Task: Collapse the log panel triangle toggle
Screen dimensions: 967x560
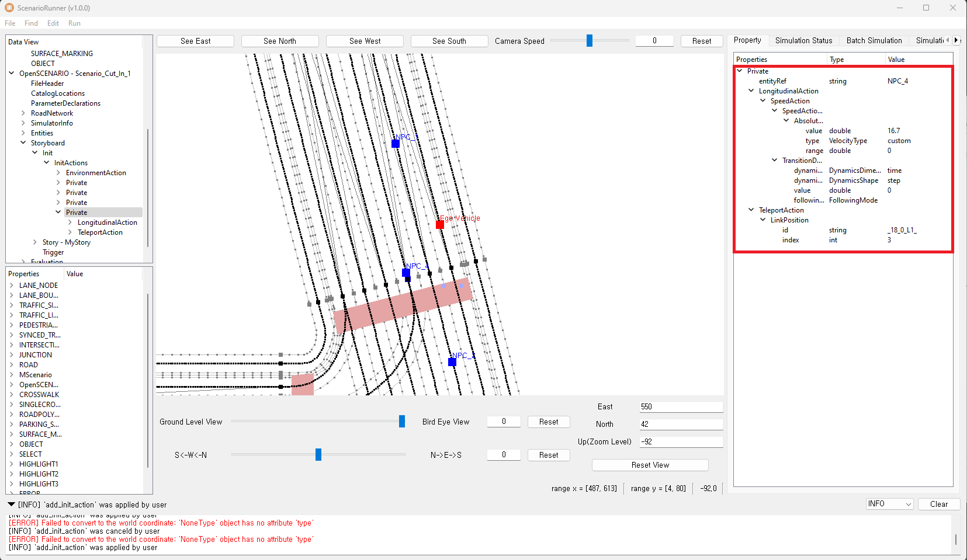Action: [11, 505]
